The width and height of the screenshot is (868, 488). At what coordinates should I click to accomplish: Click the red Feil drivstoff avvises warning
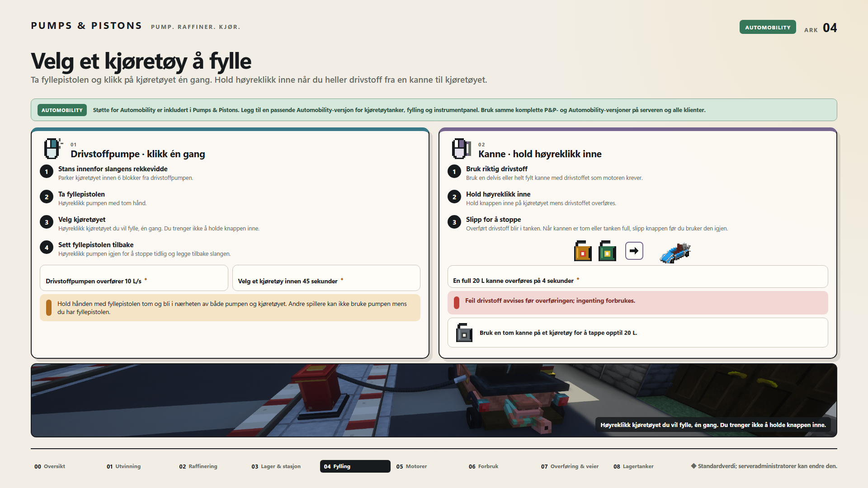pyautogui.click(x=637, y=302)
